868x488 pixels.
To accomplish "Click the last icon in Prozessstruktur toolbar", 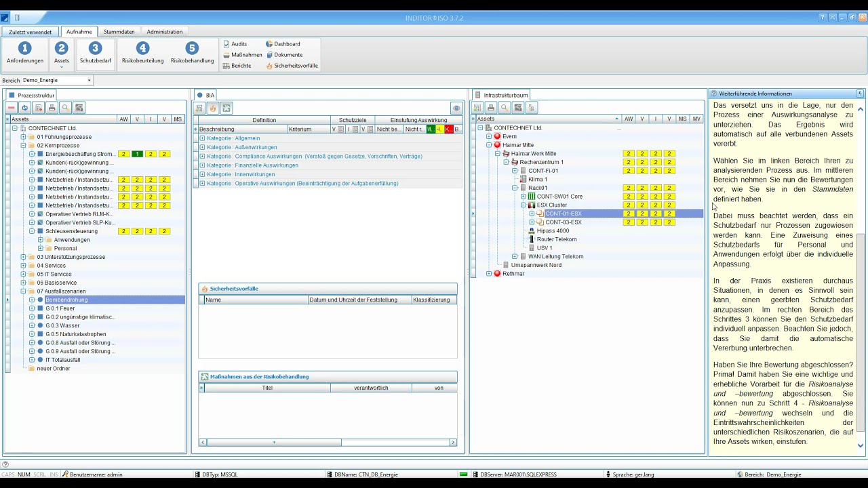I will pyautogui.click(x=79, y=108).
